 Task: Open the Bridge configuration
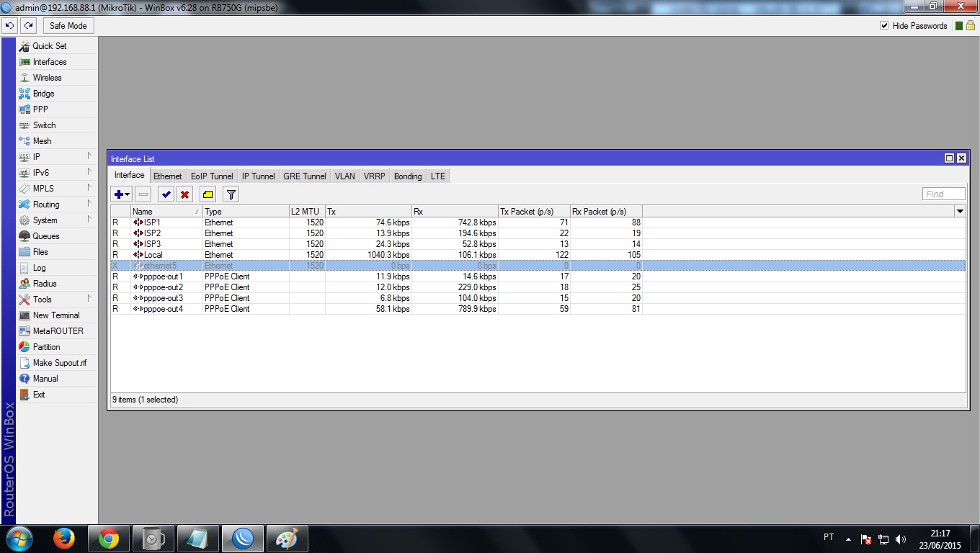point(57,94)
